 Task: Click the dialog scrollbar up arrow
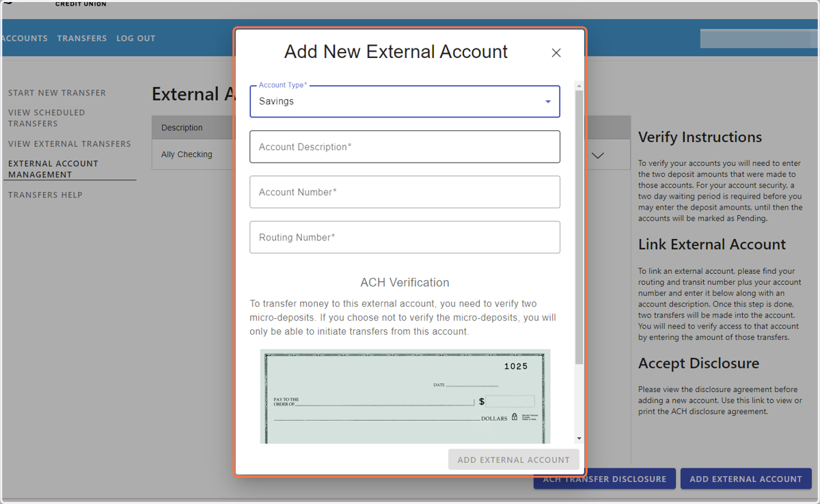point(579,86)
